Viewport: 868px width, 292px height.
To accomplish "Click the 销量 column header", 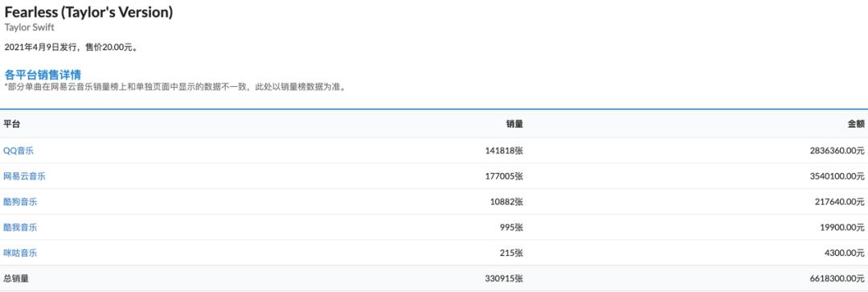I will [x=514, y=124].
